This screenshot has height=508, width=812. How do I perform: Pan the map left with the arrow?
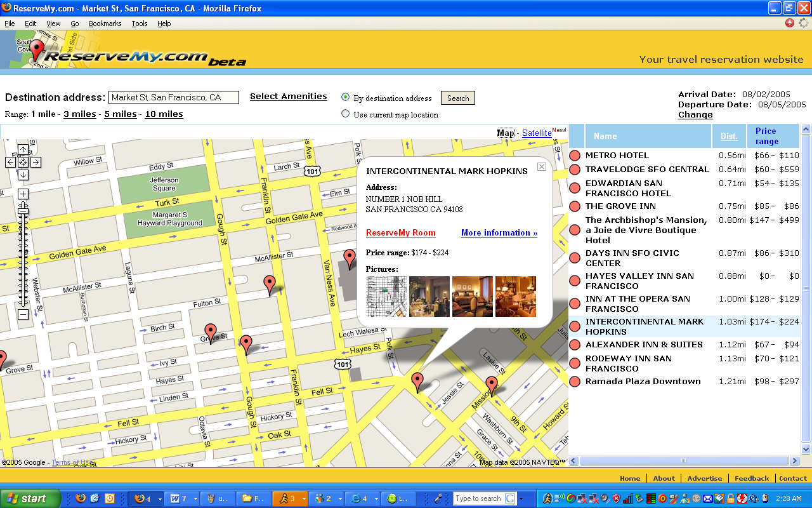pos(11,162)
